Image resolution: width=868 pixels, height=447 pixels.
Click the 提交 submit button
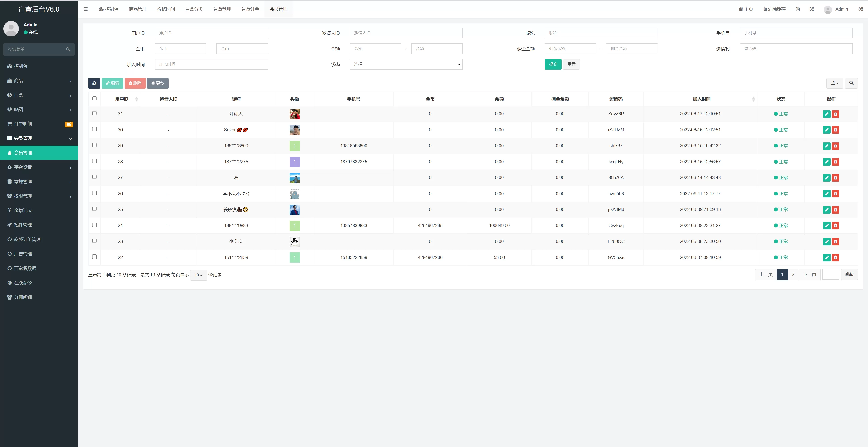click(553, 64)
